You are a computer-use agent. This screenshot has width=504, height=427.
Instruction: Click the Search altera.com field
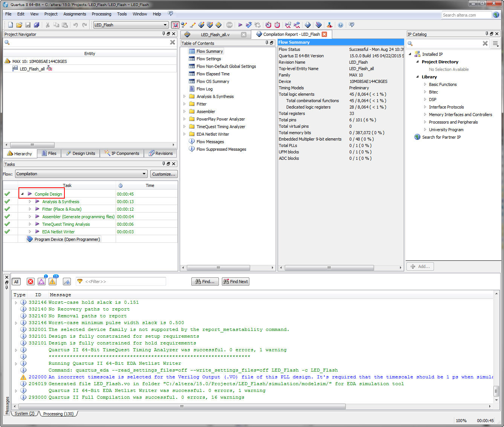point(466,15)
